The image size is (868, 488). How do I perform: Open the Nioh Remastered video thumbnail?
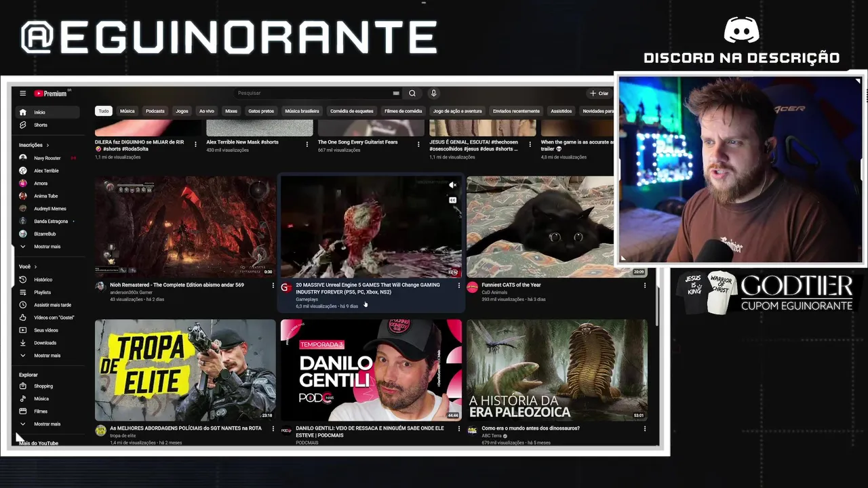pyautogui.click(x=185, y=227)
